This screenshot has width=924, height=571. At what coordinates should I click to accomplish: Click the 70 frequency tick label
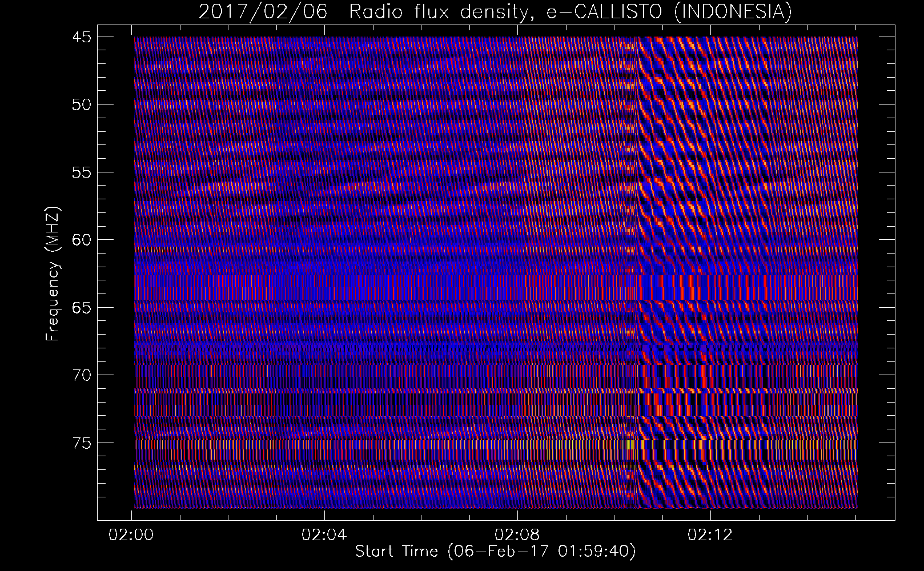click(x=81, y=375)
